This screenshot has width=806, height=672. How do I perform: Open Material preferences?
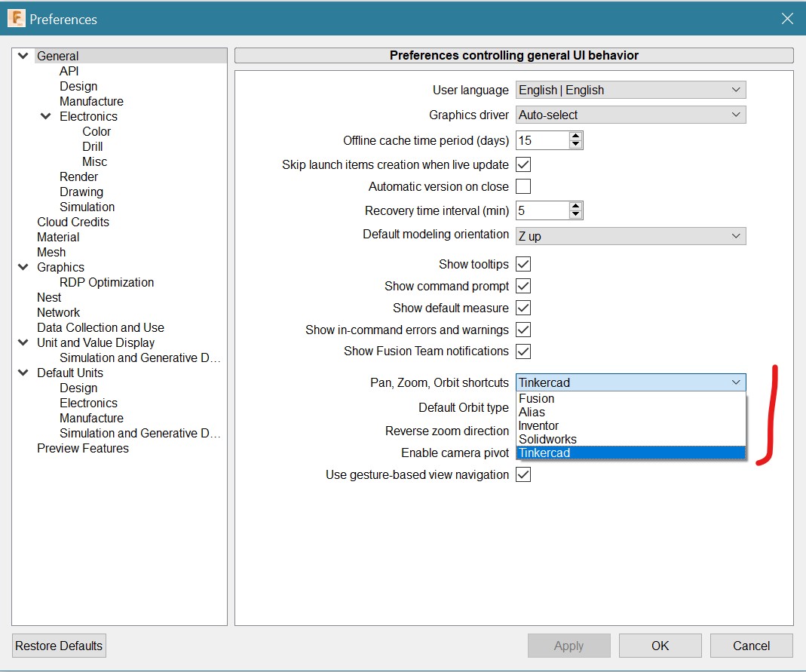coord(58,237)
